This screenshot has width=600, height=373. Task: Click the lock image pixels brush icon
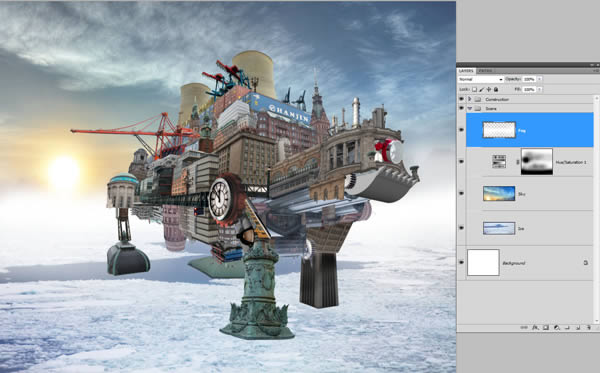[x=482, y=90]
